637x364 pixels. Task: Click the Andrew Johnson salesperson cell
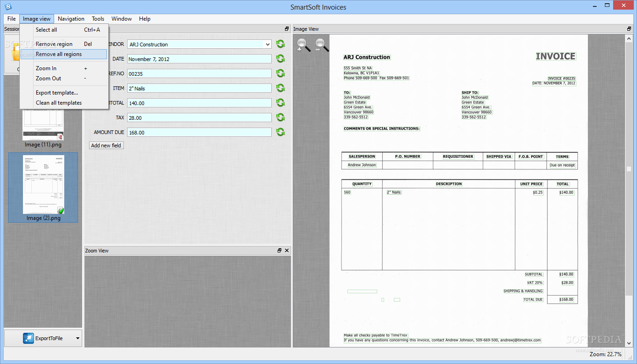(x=362, y=165)
